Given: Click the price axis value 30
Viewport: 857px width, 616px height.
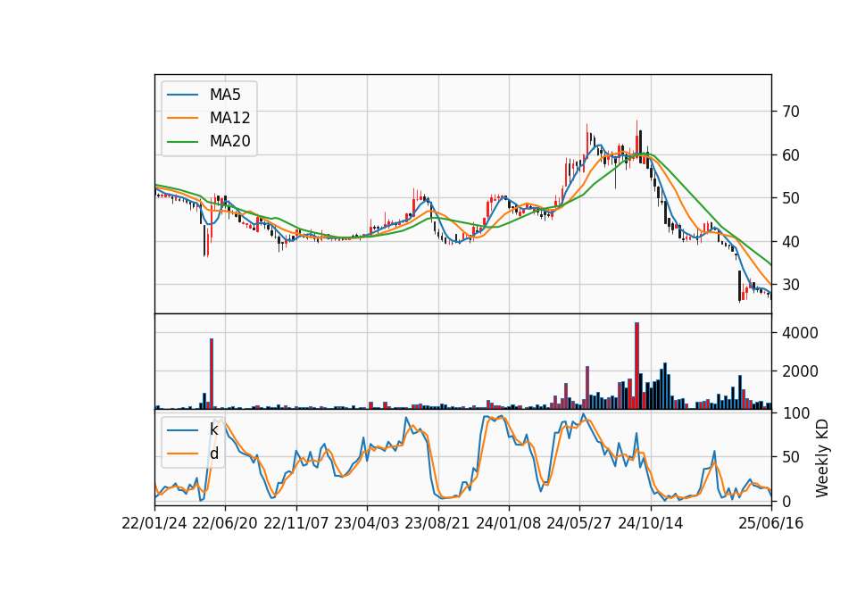Looking at the screenshot, I should coord(791,285).
